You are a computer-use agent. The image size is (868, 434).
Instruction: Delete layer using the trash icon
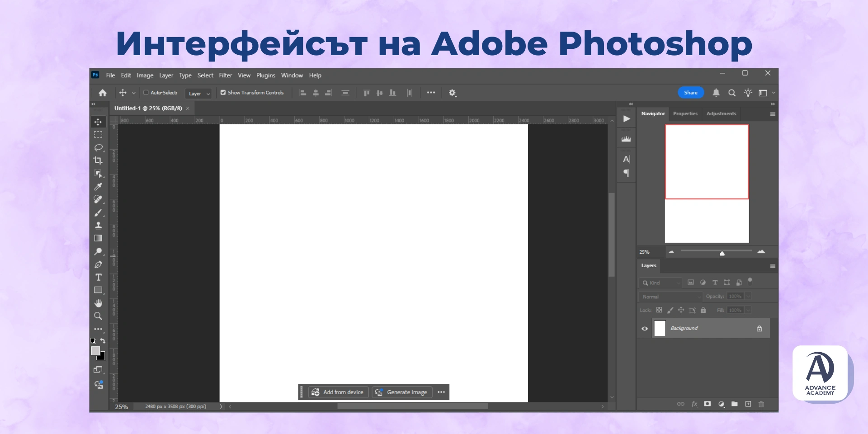(761, 404)
